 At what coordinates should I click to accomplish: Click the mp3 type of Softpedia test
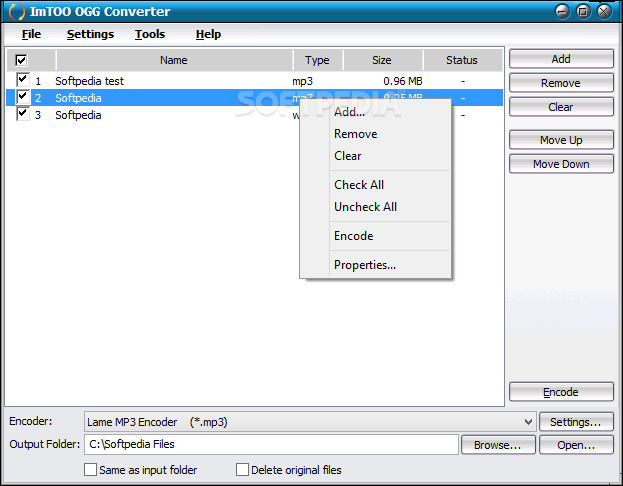302,81
